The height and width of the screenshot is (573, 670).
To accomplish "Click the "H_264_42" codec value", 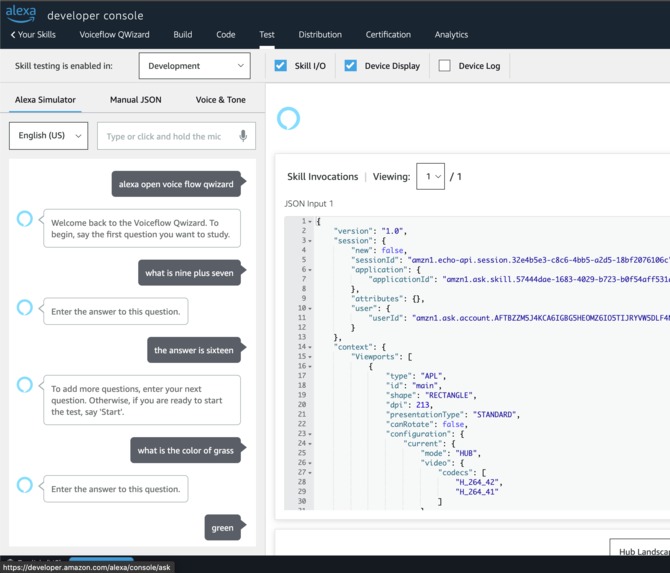I will tap(478, 482).
